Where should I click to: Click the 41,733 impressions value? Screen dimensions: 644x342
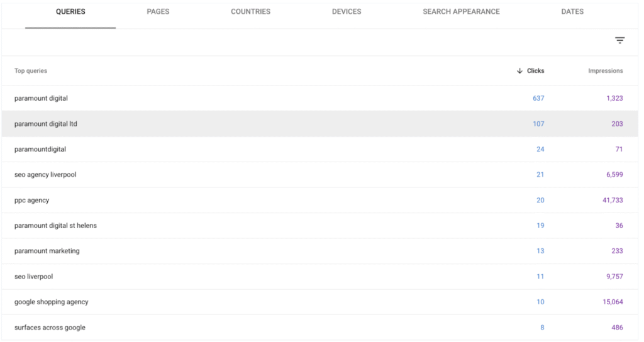click(613, 200)
